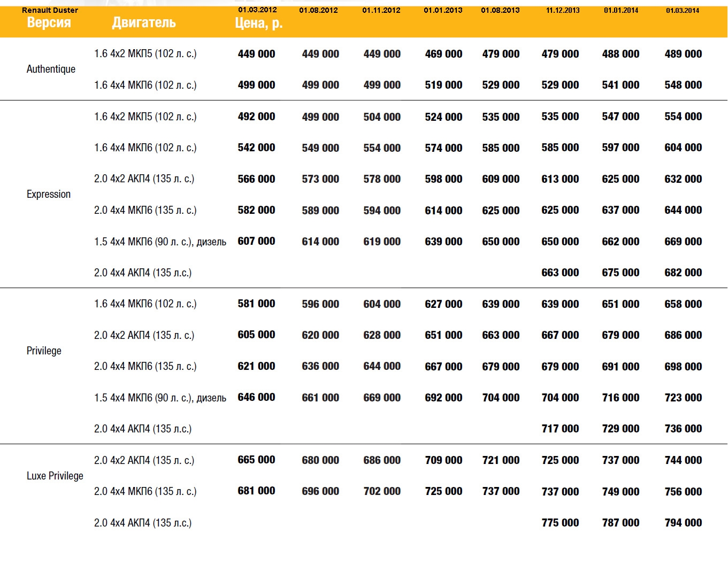
Task: Click the 621 000 price cell
Action: [256, 366]
